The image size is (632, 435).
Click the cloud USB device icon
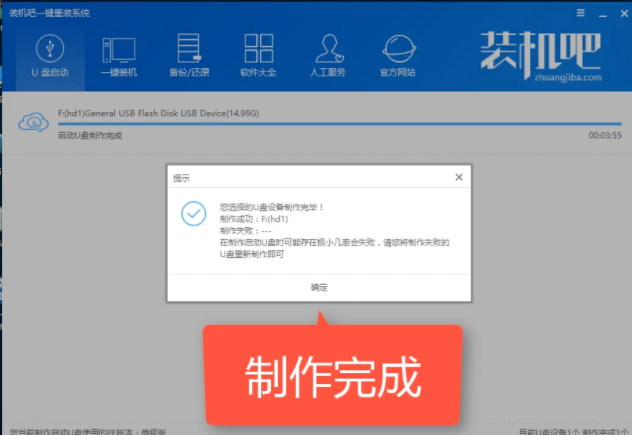(33, 121)
